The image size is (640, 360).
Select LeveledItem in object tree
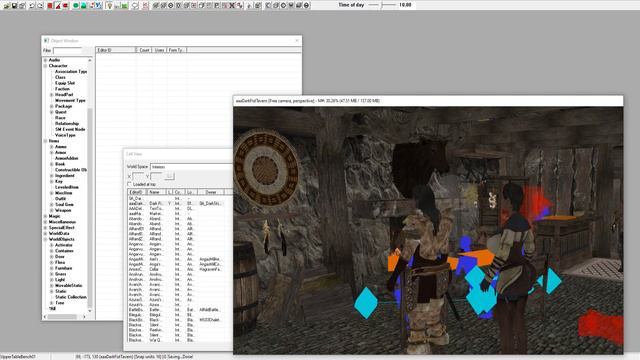coord(67,187)
